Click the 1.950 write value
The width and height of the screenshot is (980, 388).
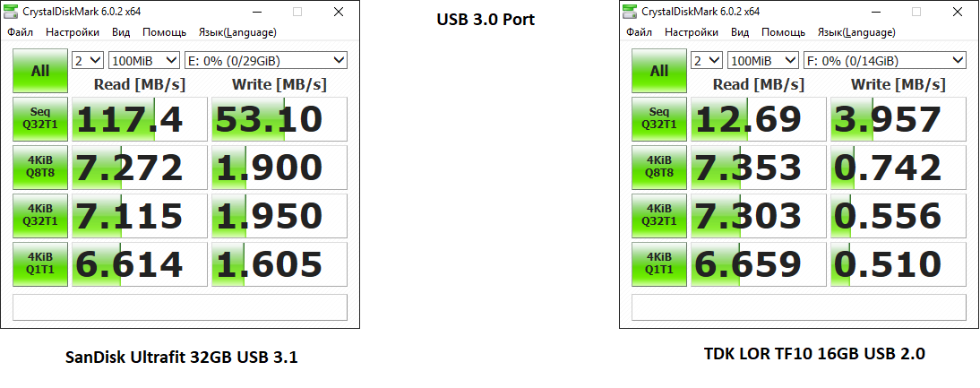[279, 216]
